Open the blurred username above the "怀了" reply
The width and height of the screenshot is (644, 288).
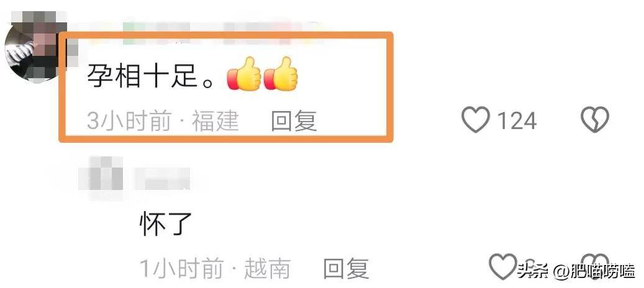(x=163, y=178)
